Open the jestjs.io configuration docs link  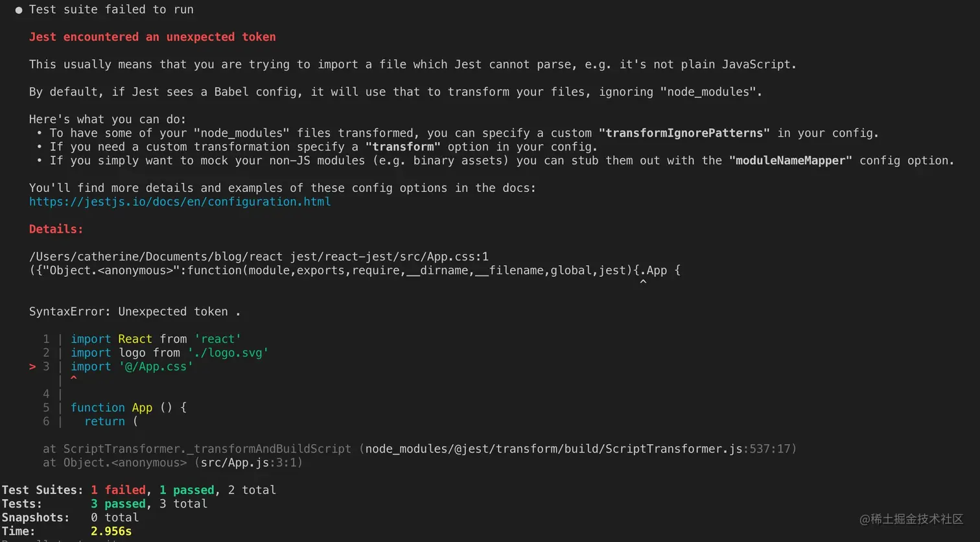pyautogui.click(x=180, y=202)
